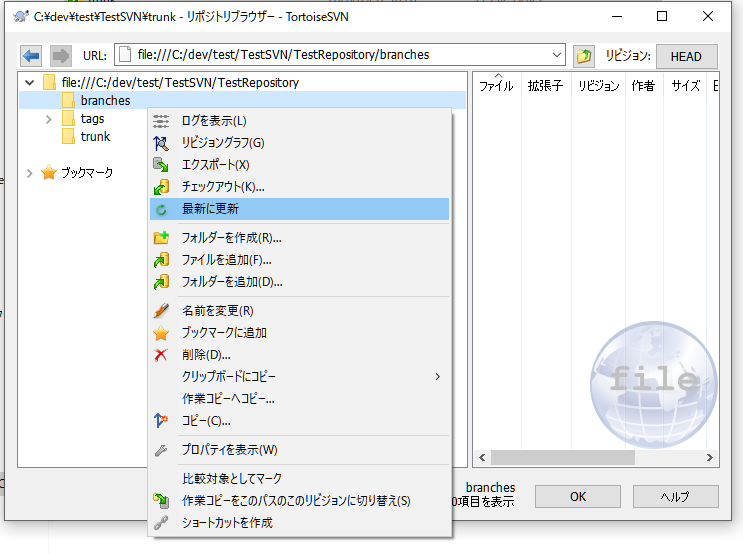
Task: Collapse the TestRepository root tree node
Action: pos(29,82)
